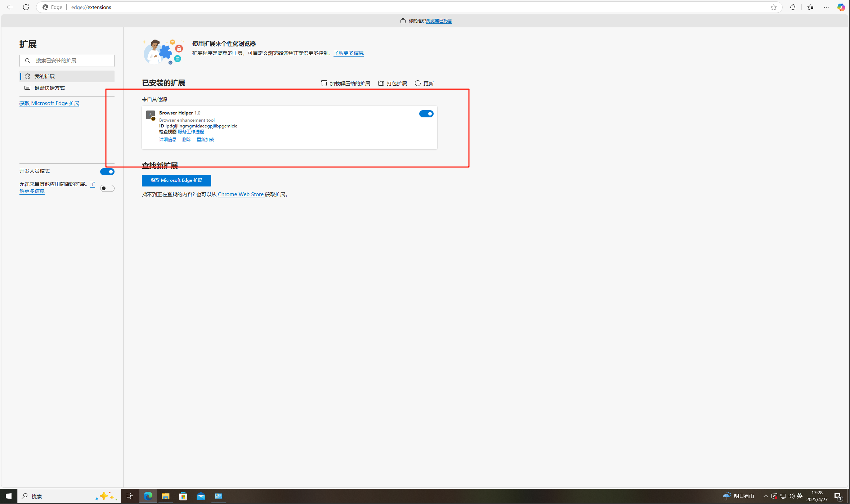Click 删除 to remove Browser Helper
Screen dimensions: 850x504
pyautogui.click(x=187, y=140)
